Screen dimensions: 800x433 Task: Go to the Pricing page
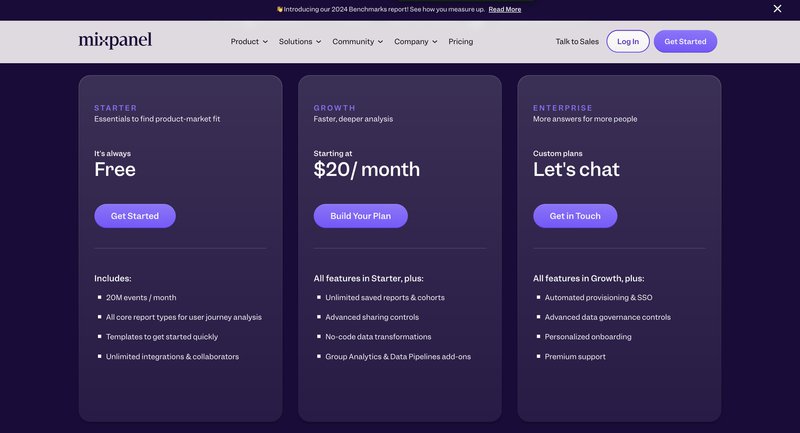click(x=461, y=42)
